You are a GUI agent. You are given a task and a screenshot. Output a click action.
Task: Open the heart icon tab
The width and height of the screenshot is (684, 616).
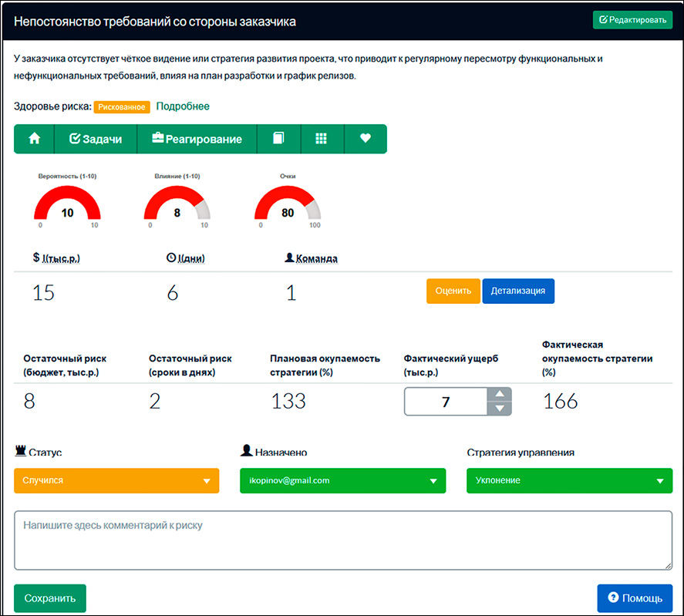(366, 139)
